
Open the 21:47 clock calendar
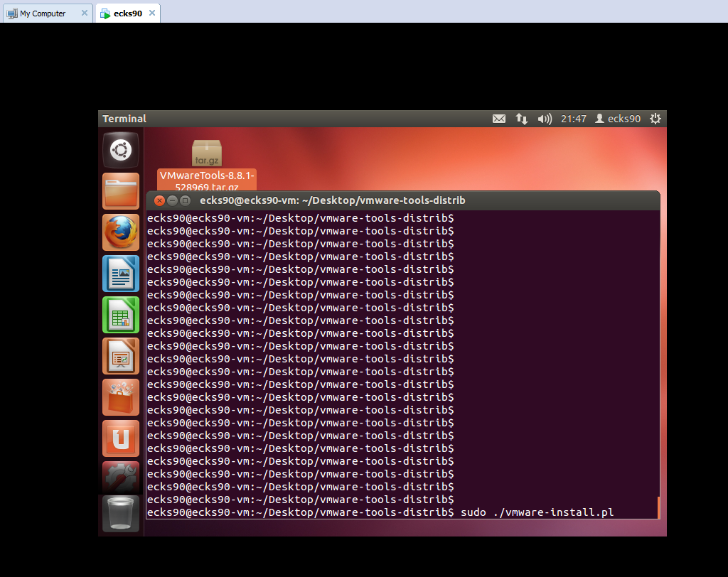pyautogui.click(x=574, y=119)
